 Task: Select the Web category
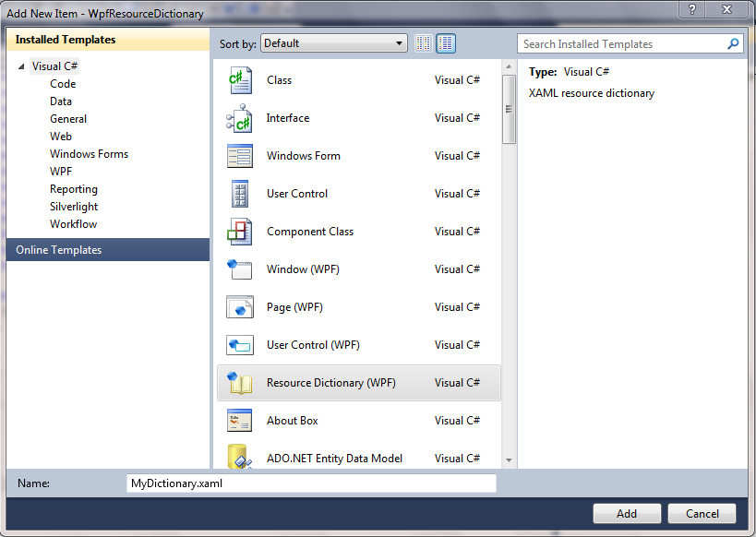click(x=61, y=137)
